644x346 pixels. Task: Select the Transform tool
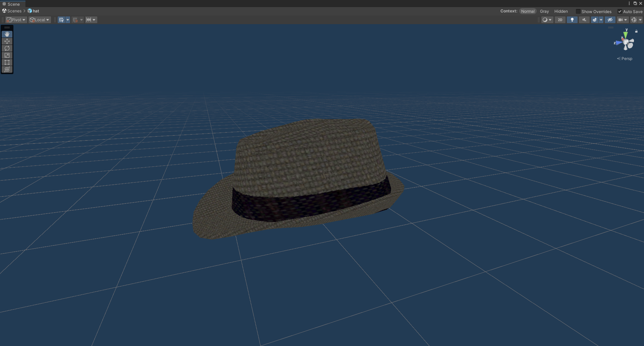pyautogui.click(x=7, y=69)
